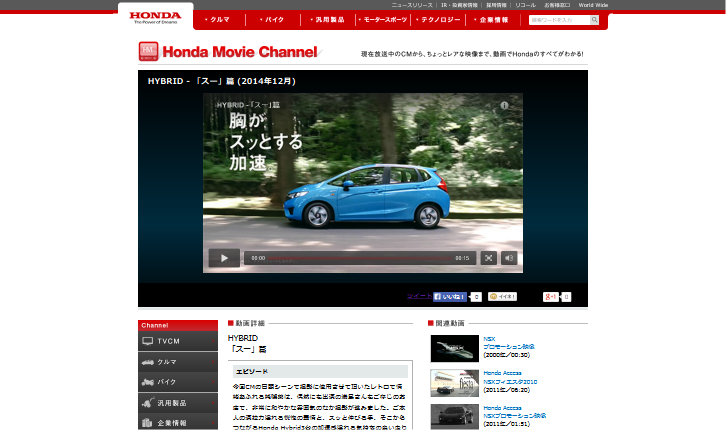Open the info icon on the video
This screenshot has width=726, height=430.
504,104
